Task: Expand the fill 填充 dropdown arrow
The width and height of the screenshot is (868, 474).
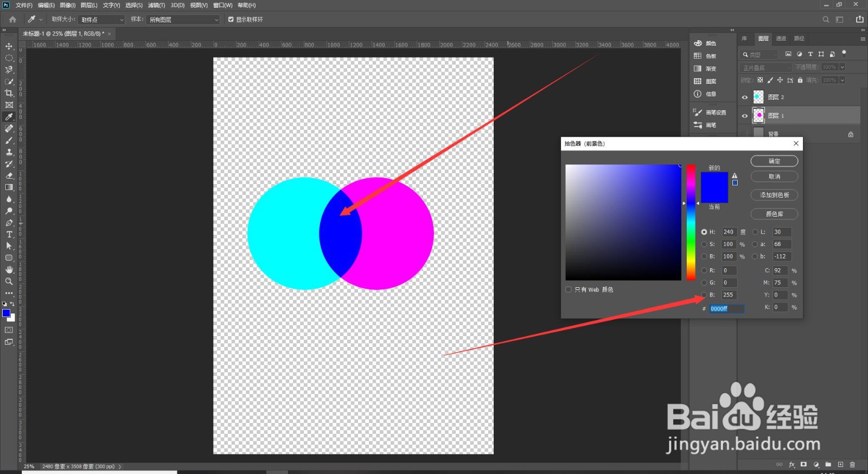Action: pos(842,80)
